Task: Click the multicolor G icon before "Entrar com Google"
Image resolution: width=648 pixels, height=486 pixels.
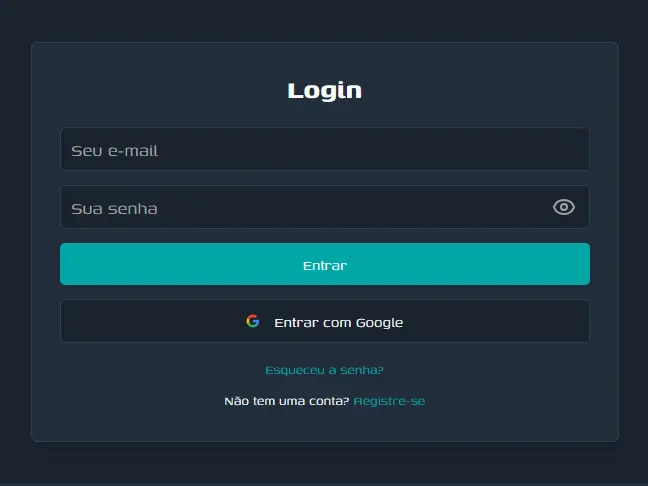Action: [x=253, y=321]
